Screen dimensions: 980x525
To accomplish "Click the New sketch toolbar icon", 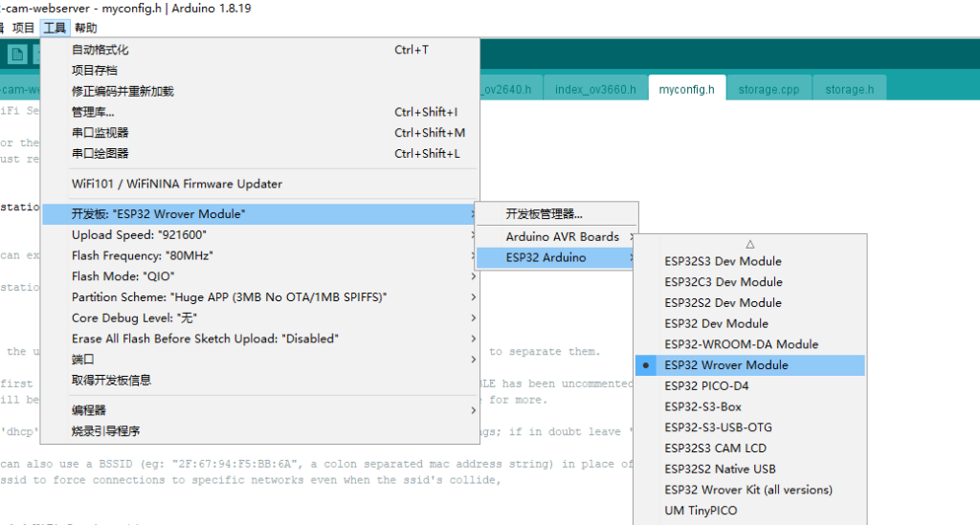I will (x=16, y=55).
